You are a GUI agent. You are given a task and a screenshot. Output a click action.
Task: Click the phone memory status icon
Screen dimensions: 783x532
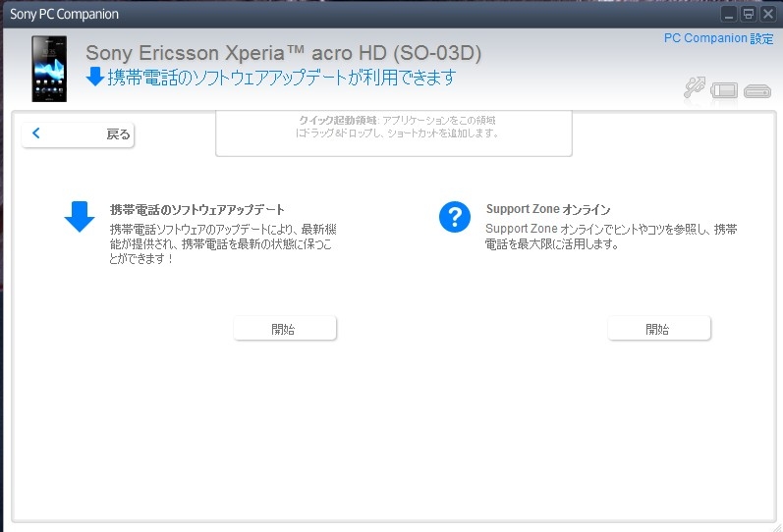(724, 90)
